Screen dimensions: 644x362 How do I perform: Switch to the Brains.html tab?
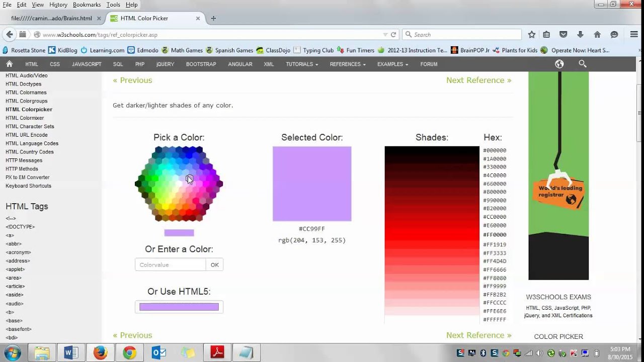click(x=51, y=18)
